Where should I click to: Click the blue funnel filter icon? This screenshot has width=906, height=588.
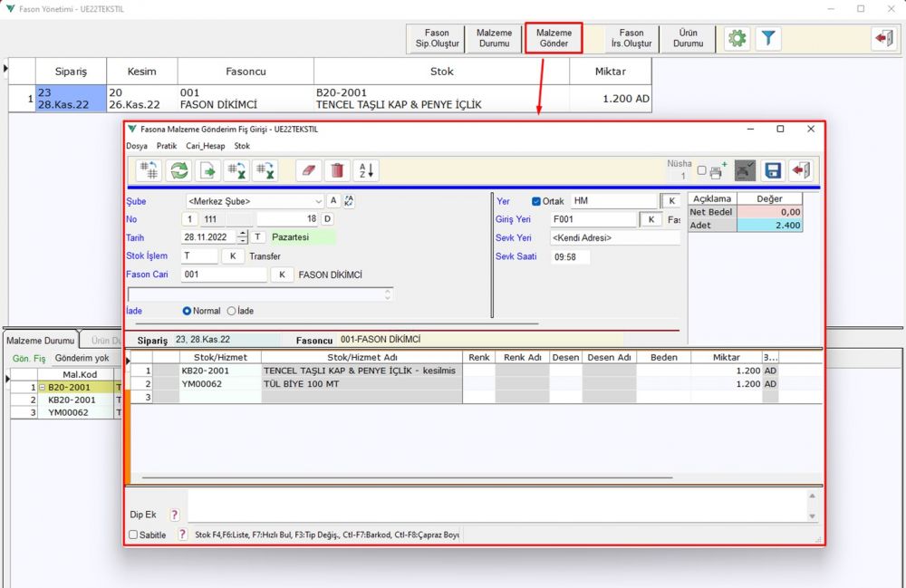[x=768, y=39]
